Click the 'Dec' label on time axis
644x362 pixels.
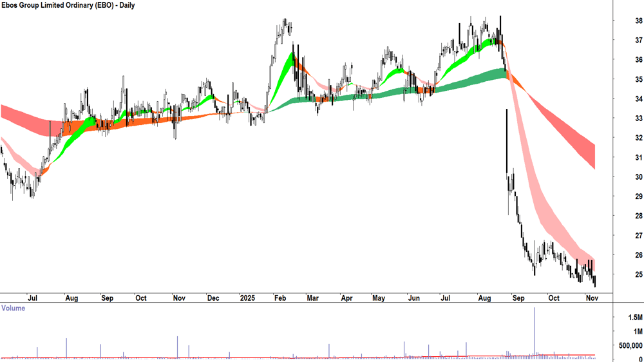[x=213, y=298]
